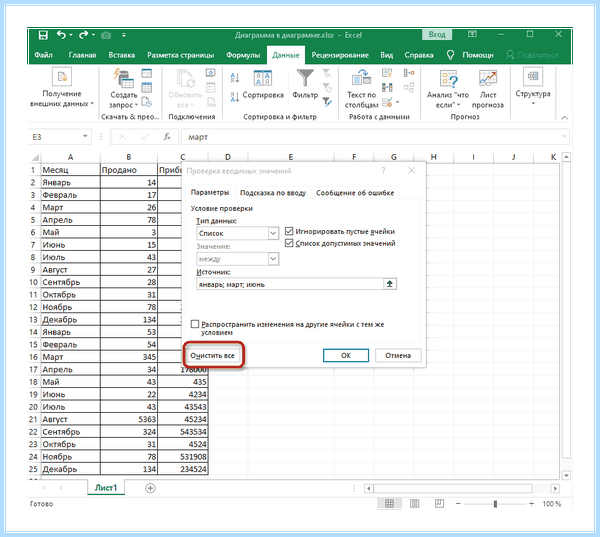Sort A to Z ascending
600x537 pixels.
(235, 78)
